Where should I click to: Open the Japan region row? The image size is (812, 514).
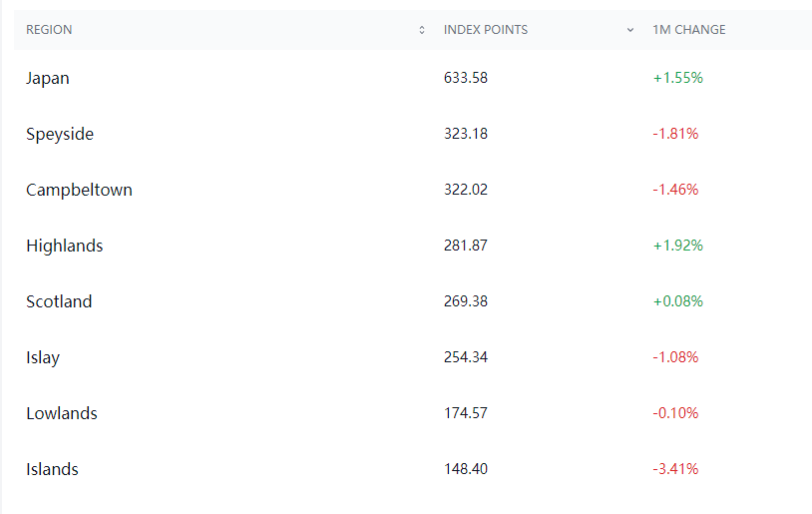pyautogui.click(x=48, y=78)
